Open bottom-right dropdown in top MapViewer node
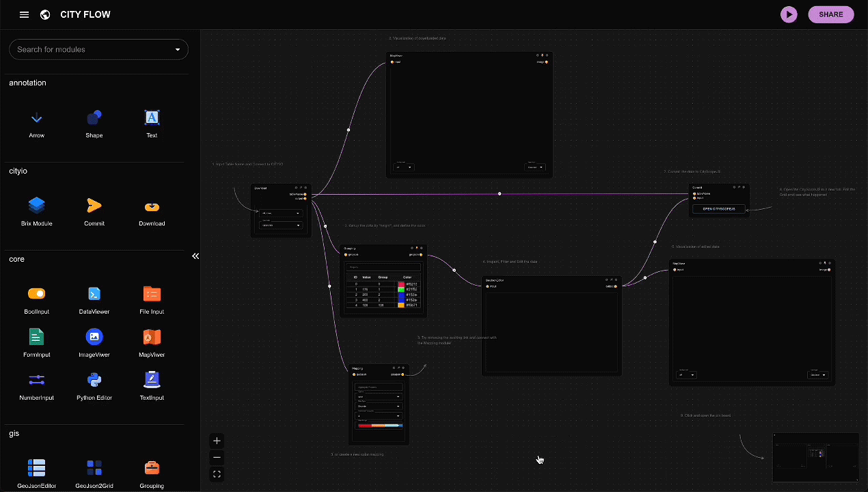This screenshot has width=868, height=492. click(534, 167)
